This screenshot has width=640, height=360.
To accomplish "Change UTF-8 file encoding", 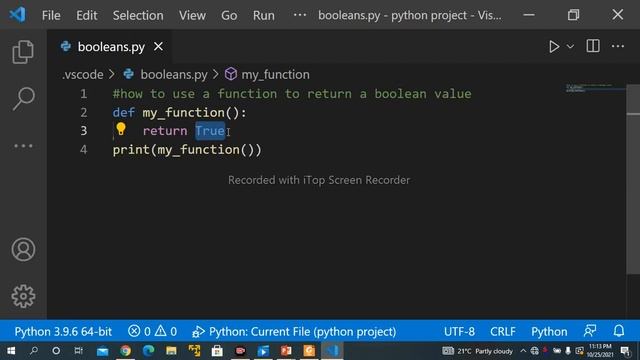I will (459, 331).
